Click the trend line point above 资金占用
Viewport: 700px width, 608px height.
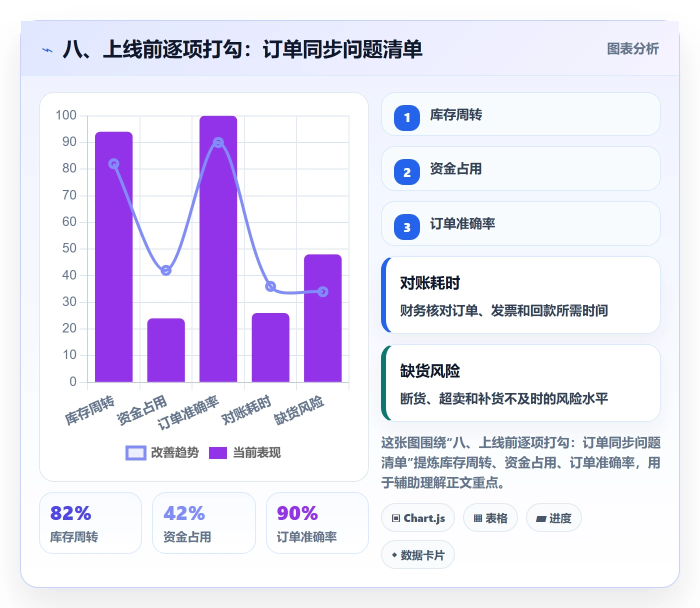166,270
